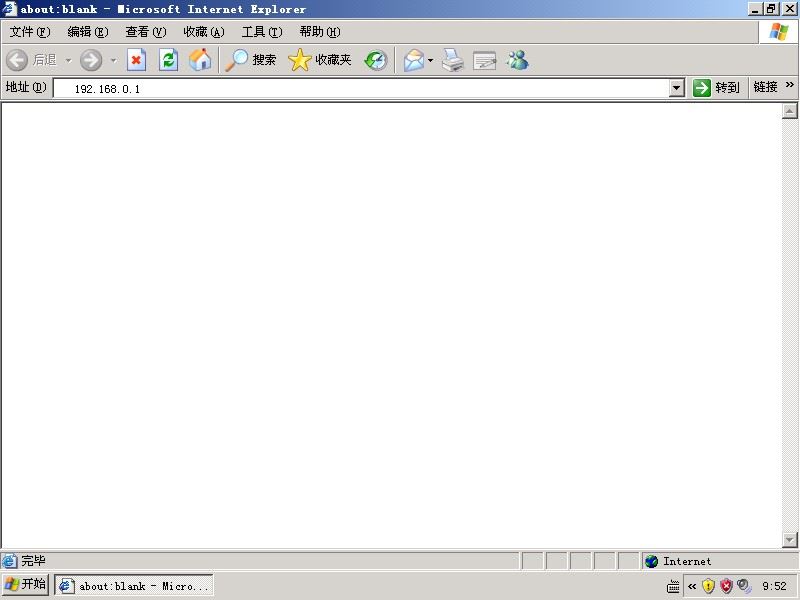Click the tray icon right of the red shield

click(744, 586)
